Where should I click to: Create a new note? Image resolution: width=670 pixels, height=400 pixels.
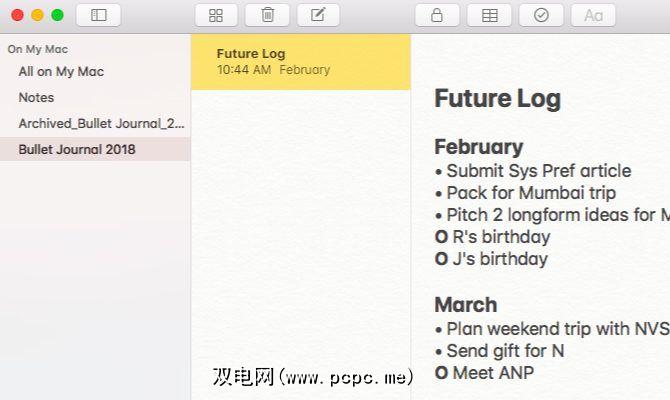318,15
